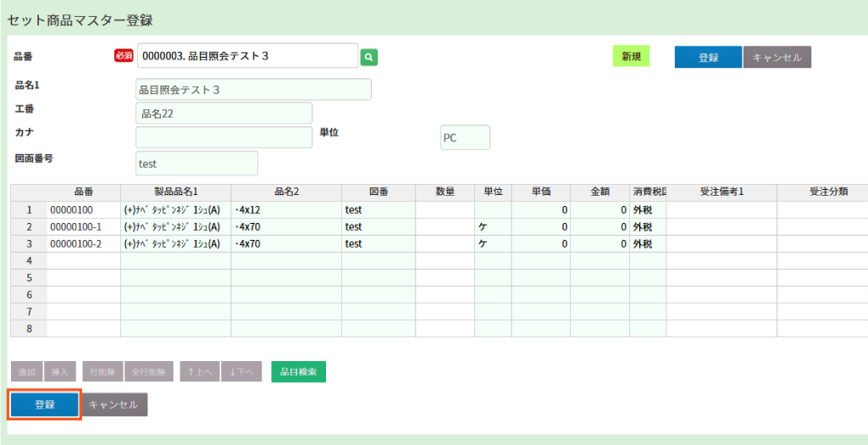868x445 pixels.
Task: Select row 2 cell 00000100-1
Action: (x=83, y=226)
